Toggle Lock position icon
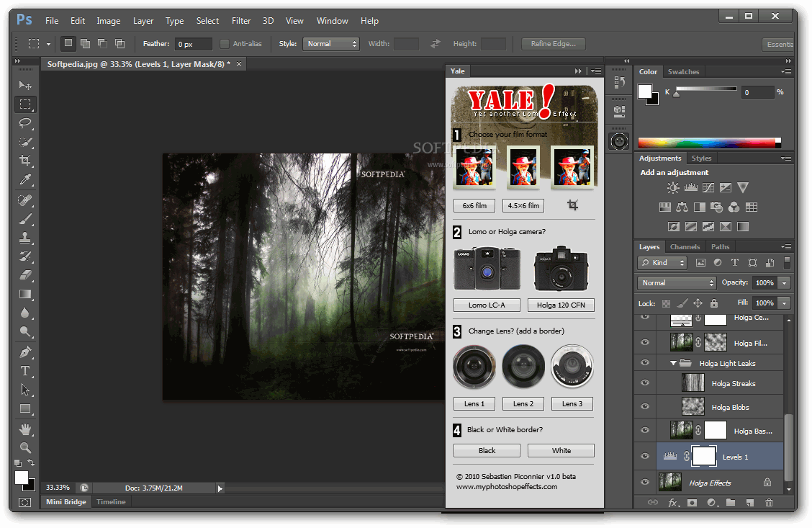The image size is (812, 528). point(698,303)
